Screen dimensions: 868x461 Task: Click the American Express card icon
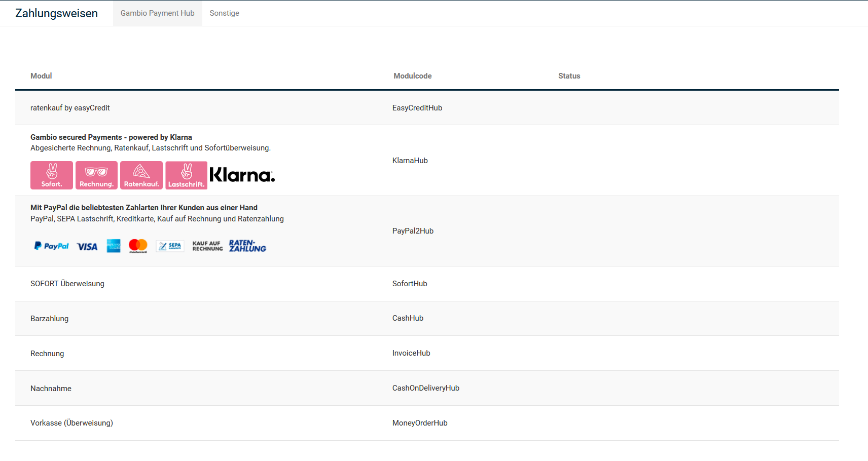click(x=114, y=246)
